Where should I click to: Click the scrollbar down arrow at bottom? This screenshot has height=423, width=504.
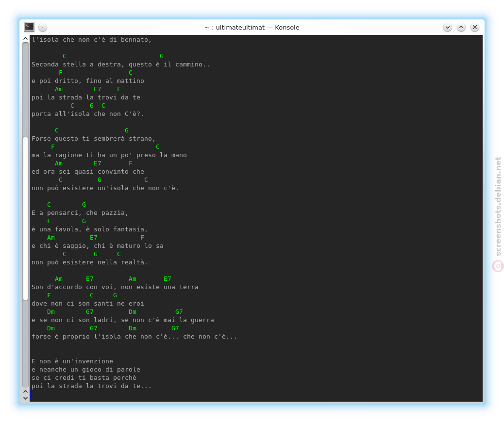pyautogui.click(x=25, y=398)
